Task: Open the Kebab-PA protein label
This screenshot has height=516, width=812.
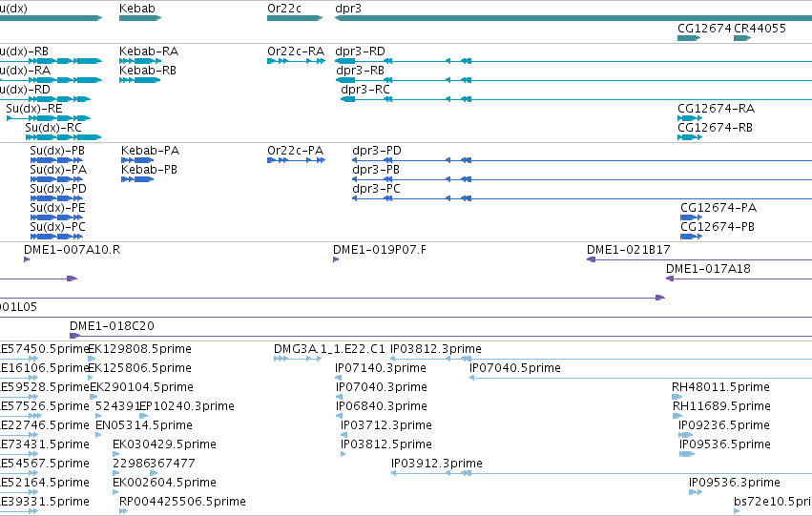Action: (150, 151)
